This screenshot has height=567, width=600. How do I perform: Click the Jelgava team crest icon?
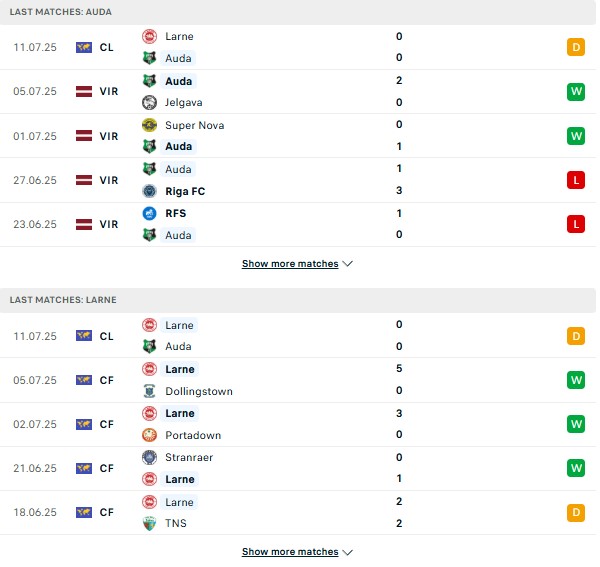[x=149, y=103]
